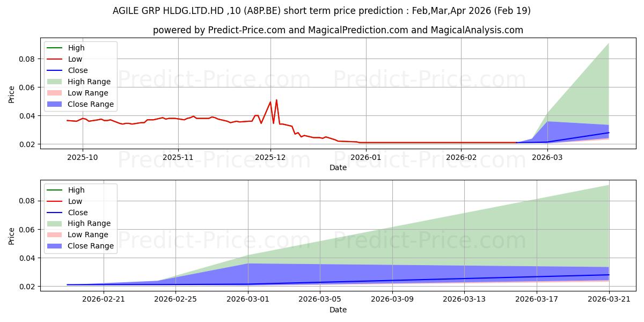Screen dimensions: 644x322
Task: Click the price spike peak near 2025-12
Action: 276,100
